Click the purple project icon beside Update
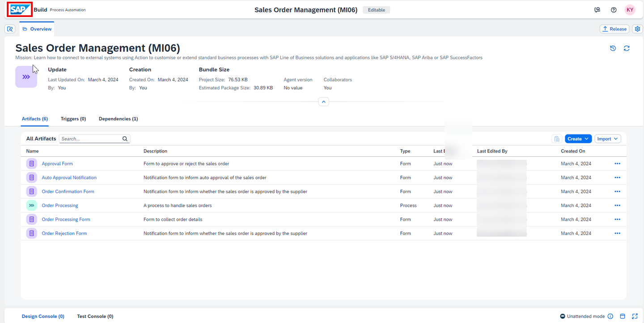 coord(26,77)
